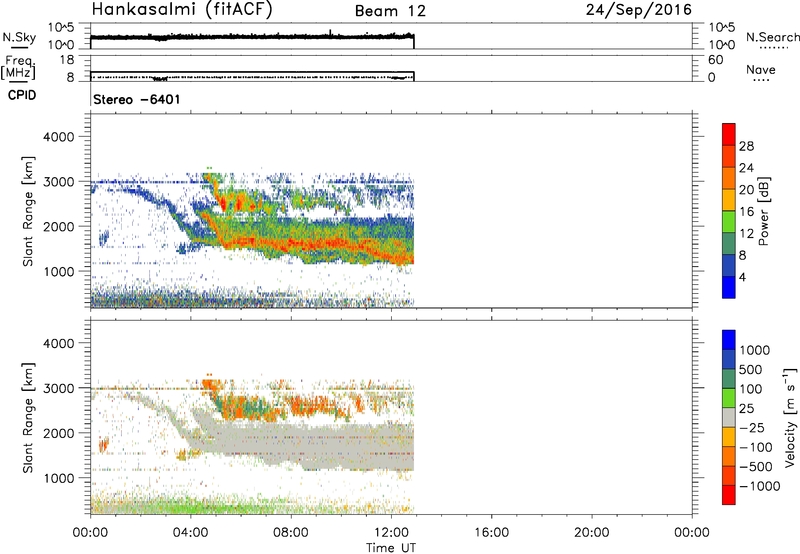The height and width of the screenshot is (554, 800).
Task: Click the 20:00 time tick label
Action: [592, 533]
